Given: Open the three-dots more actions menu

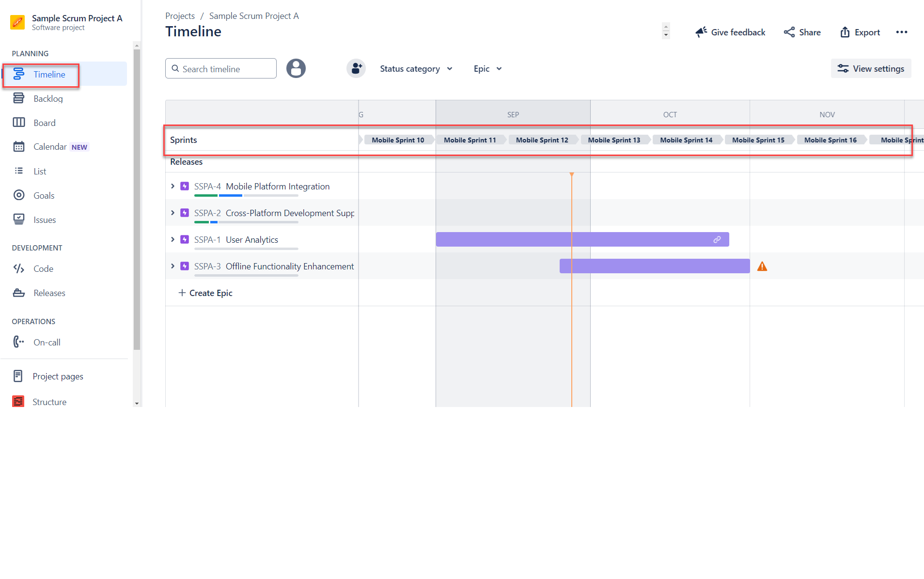Looking at the screenshot, I should pyautogui.click(x=902, y=32).
